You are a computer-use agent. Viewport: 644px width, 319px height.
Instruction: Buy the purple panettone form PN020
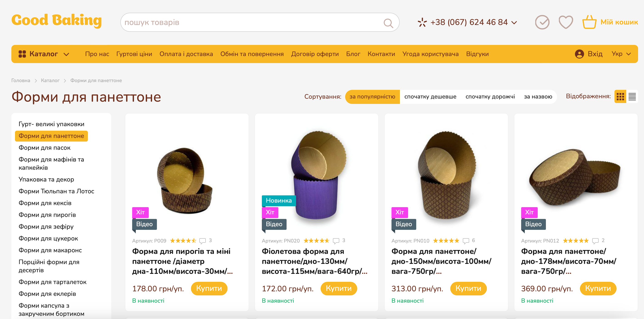pos(339,288)
